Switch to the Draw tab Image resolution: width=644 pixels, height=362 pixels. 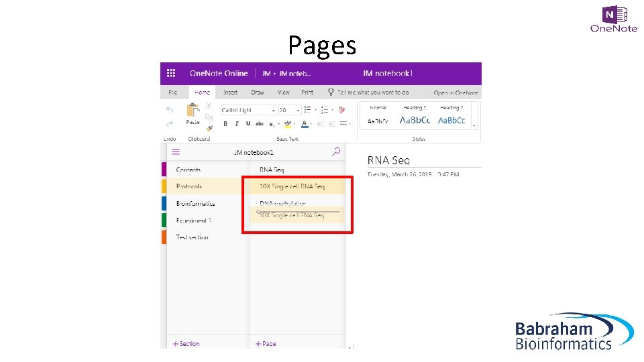(x=258, y=93)
